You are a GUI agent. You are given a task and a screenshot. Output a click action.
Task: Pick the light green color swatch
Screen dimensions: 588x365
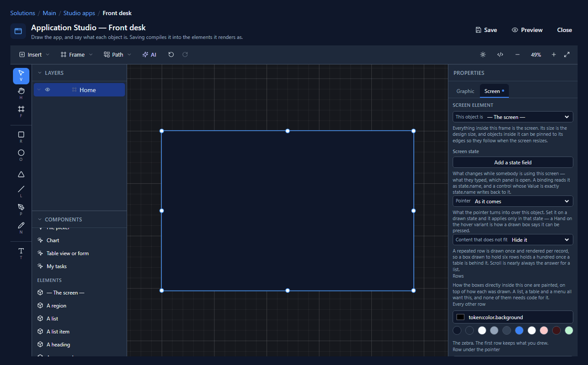pos(569,330)
